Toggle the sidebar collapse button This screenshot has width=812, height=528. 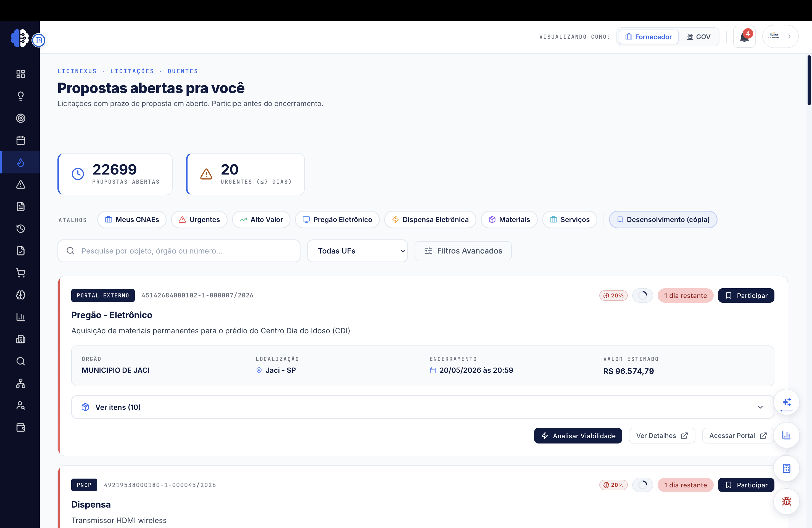click(x=39, y=40)
